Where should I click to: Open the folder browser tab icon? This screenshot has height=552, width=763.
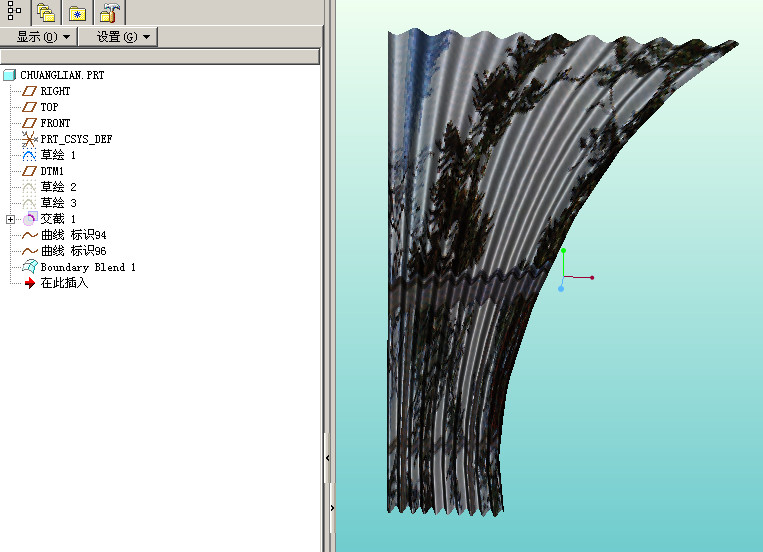(x=46, y=12)
